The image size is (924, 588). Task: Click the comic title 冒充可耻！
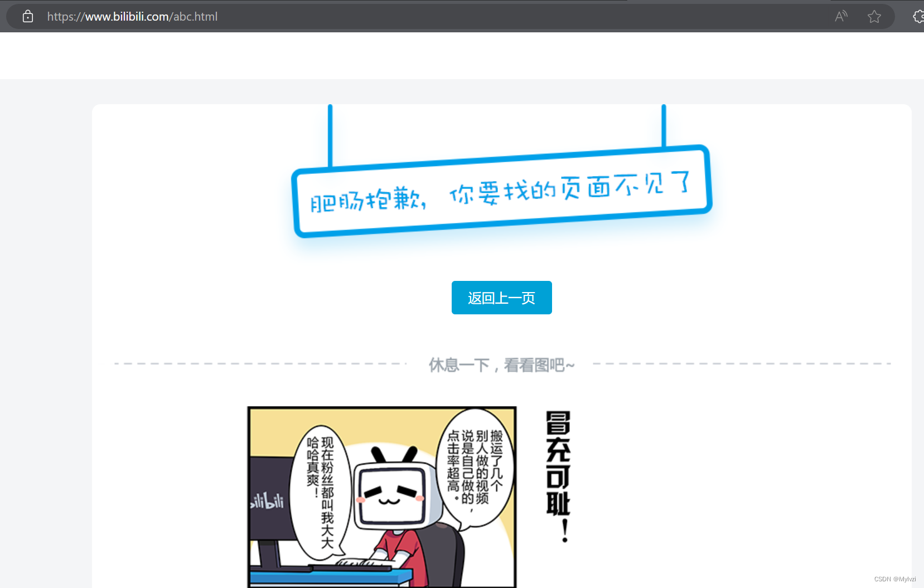558,477
